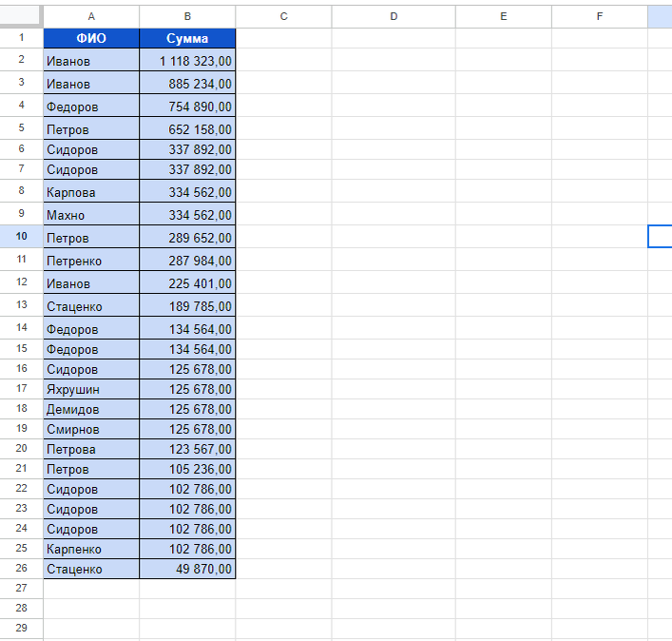Click cell with 652 158,00
Viewport: 672px width, 641px height.
tap(187, 128)
